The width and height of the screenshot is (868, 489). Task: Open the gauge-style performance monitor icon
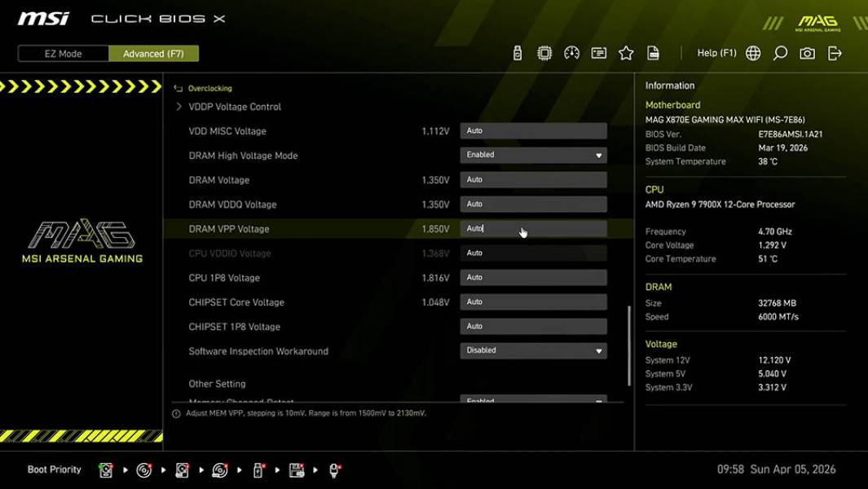(571, 53)
